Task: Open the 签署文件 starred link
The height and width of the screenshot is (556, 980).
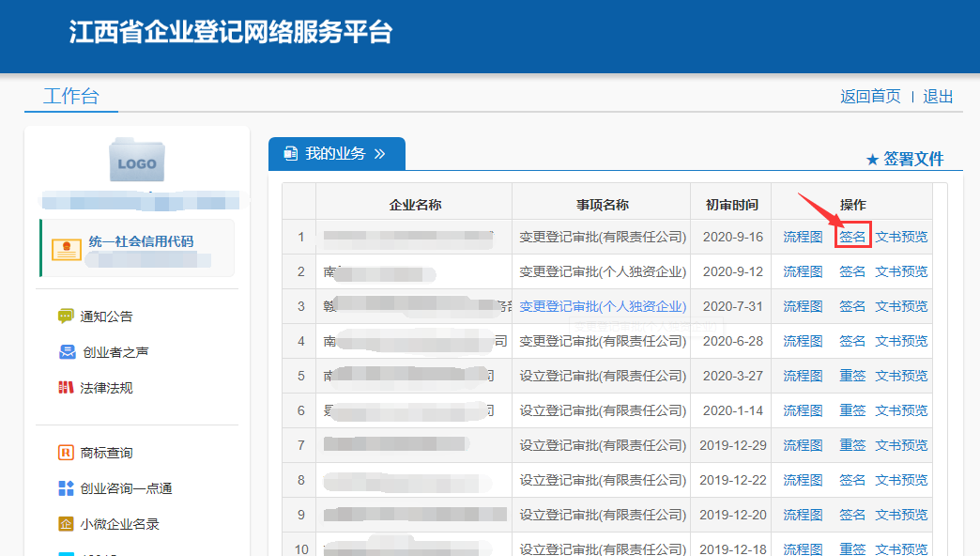Action: point(904,159)
